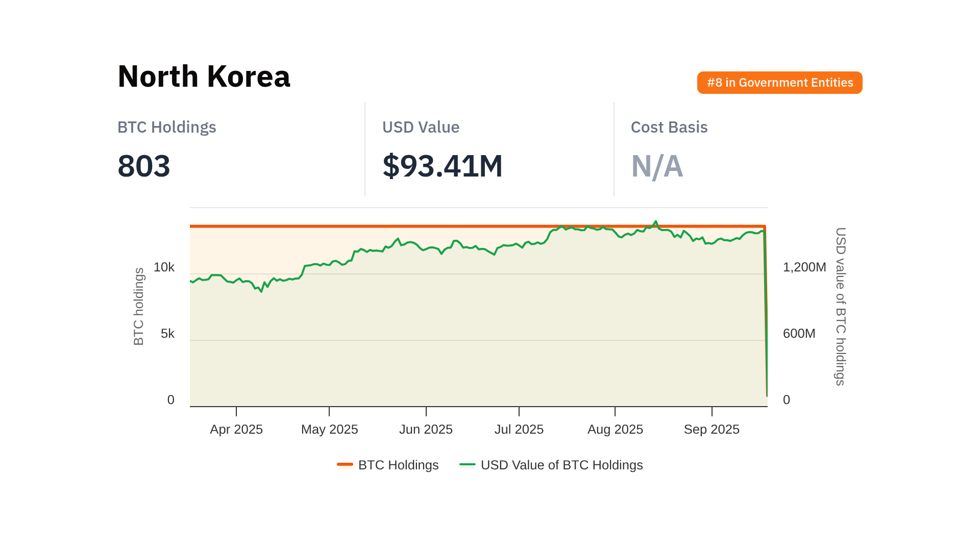Click the Jun 2025 axis label
The width and height of the screenshot is (980, 551).
[x=426, y=430]
